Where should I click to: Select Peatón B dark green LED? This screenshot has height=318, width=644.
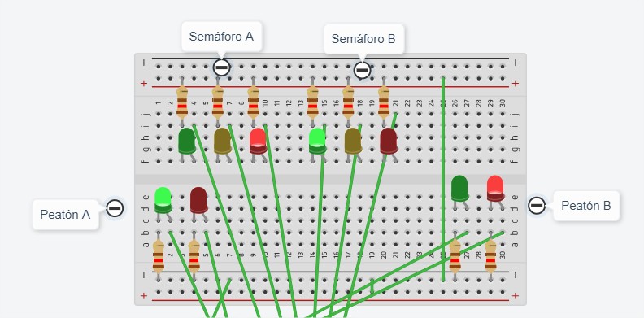(x=459, y=189)
